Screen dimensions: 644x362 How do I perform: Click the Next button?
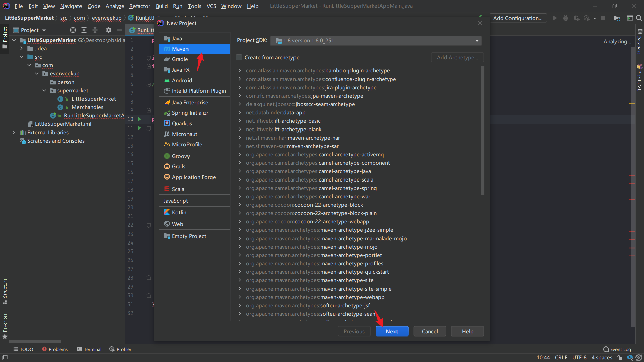point(392,331)
